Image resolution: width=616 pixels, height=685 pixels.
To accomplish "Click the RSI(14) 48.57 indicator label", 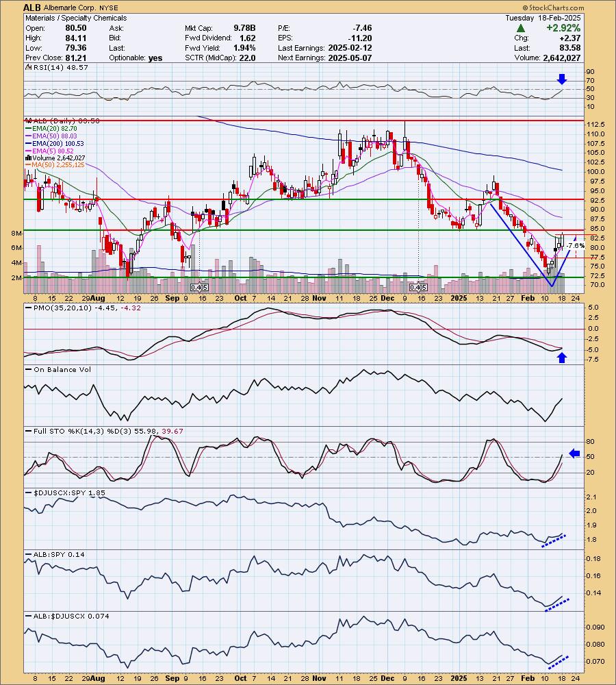I will tap(60, 68).
